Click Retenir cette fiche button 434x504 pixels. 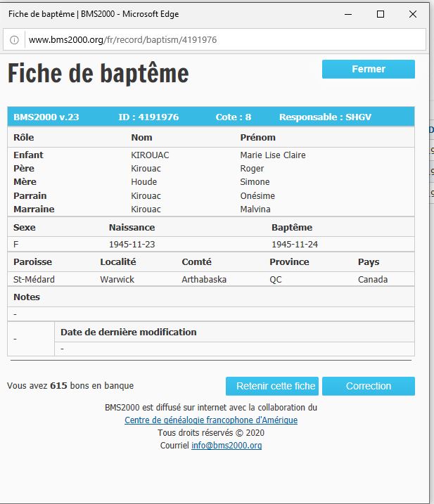[272, 386]
